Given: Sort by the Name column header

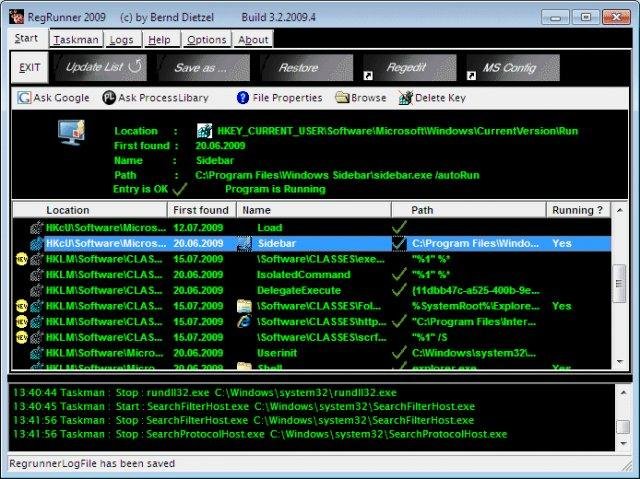Looking at the screenshot, I should point(314,210).
